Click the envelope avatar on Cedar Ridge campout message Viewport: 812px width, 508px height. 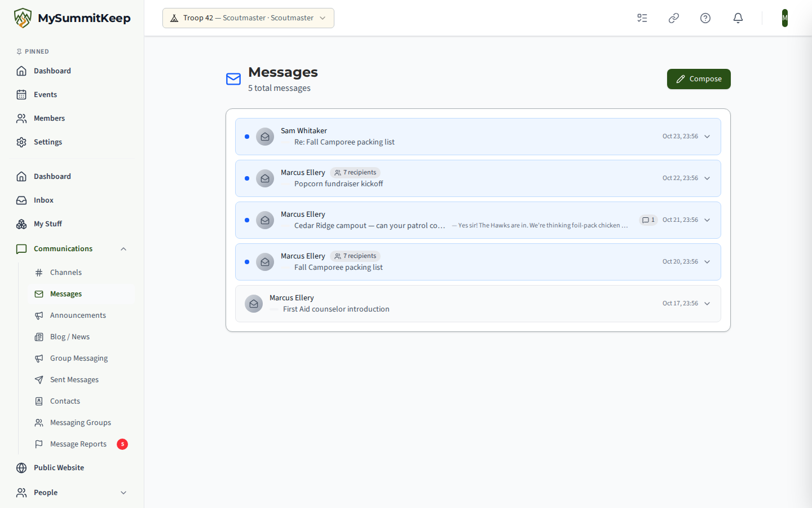pos(265,220)
